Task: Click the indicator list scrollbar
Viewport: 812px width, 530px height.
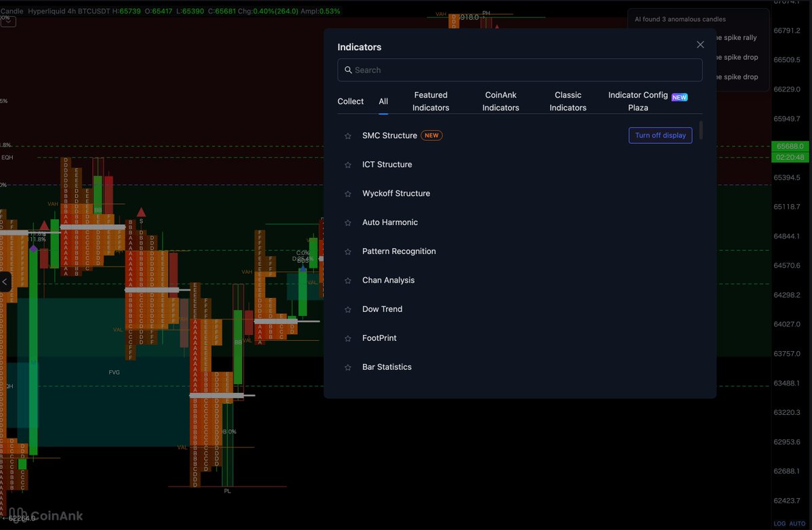Action: pos(701,130)
